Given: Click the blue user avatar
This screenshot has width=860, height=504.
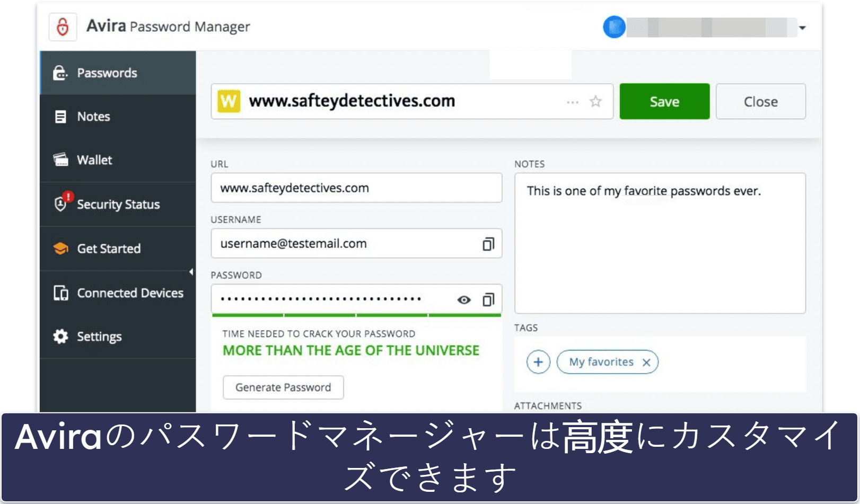Looking at the screenshot, I should (x=614, y=27).
